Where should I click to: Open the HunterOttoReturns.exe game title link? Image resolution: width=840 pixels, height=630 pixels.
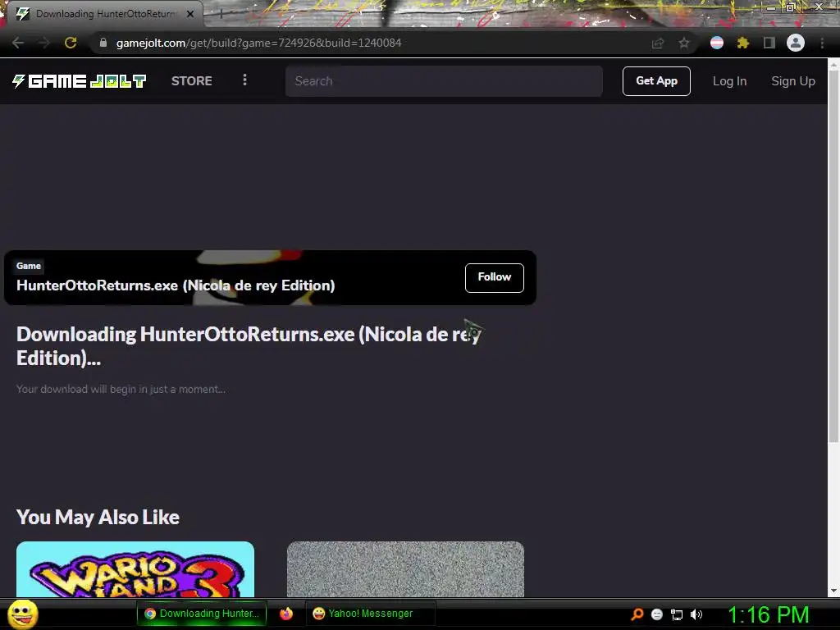[x=176, y=285]
